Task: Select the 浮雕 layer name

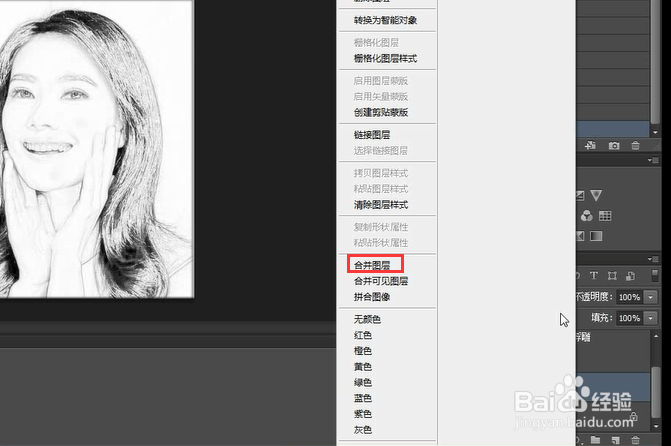Action: click(x=583, y=337)
